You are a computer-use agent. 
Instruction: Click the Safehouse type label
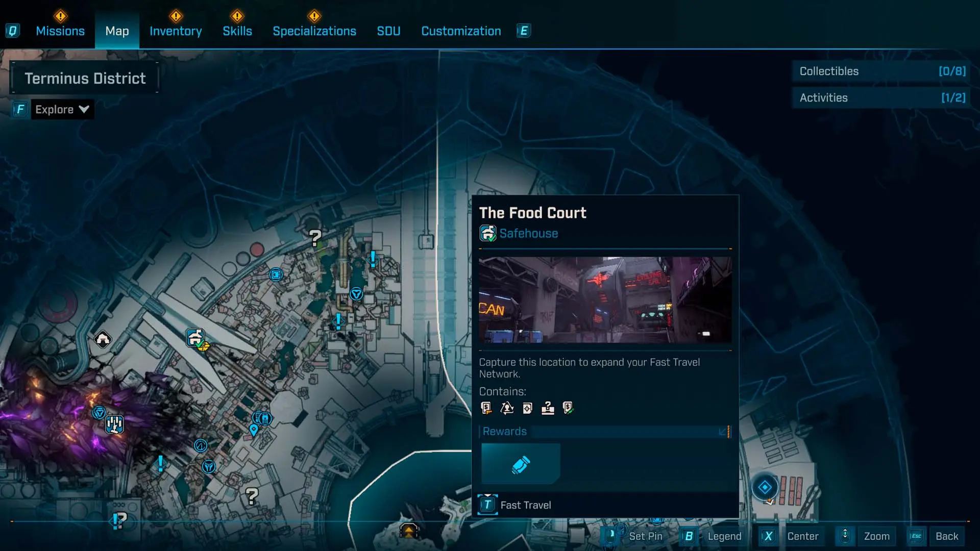tap(529, 234)
